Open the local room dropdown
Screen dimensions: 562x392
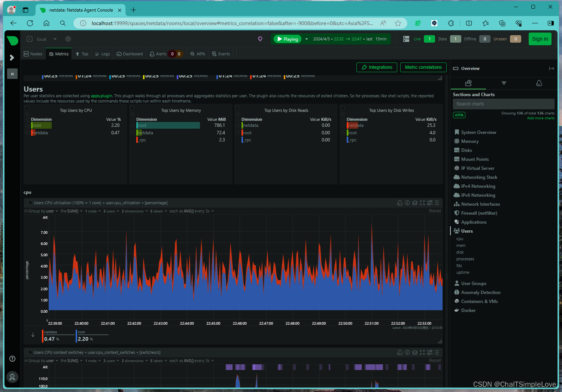(x=55, y=39)
